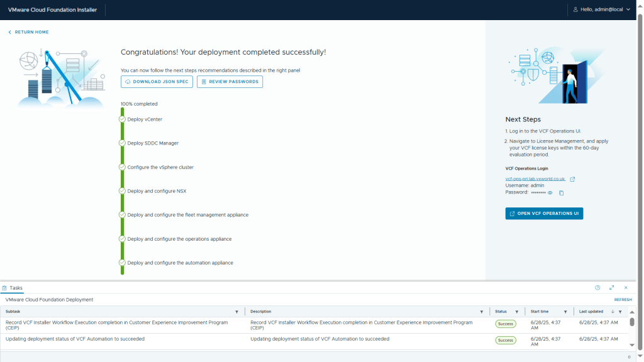Toggle sort arrow on Last updated column
This screenshot has width=644, height=362.
[613, 312]
